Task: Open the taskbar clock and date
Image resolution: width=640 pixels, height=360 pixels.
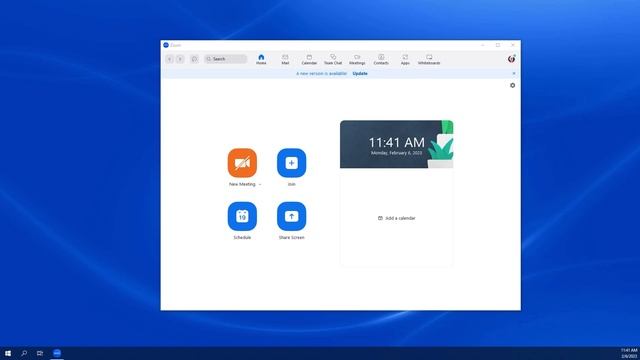Action: tap(629, 353)
